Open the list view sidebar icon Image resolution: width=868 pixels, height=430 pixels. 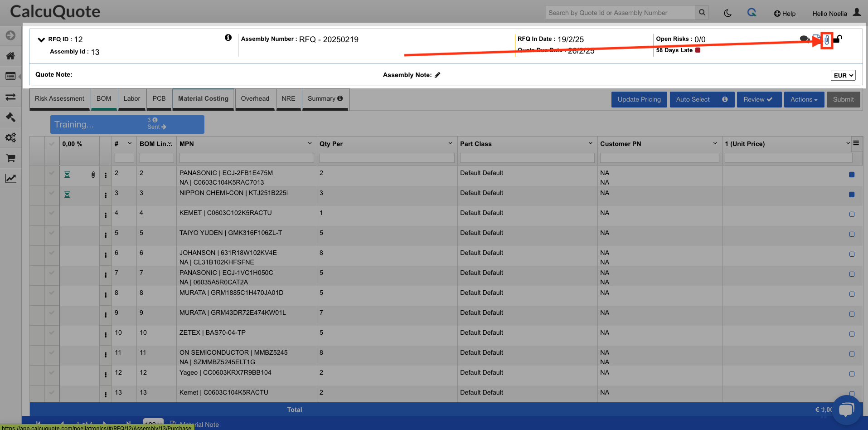coord(10,76)
